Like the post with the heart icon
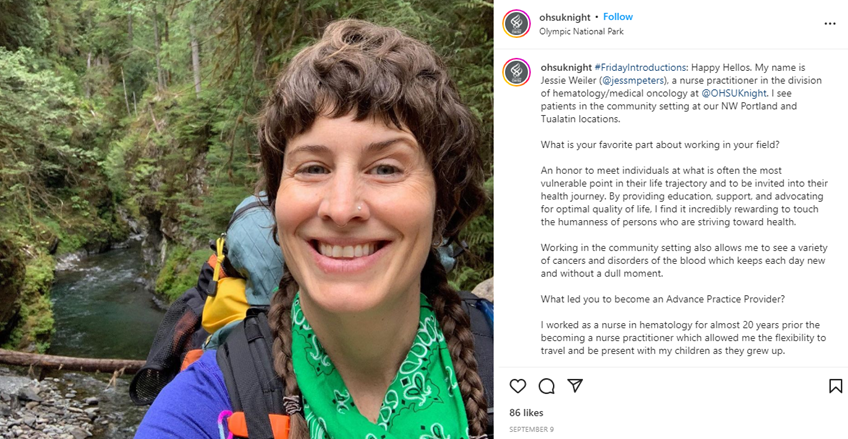 click(x=518, y=386)
